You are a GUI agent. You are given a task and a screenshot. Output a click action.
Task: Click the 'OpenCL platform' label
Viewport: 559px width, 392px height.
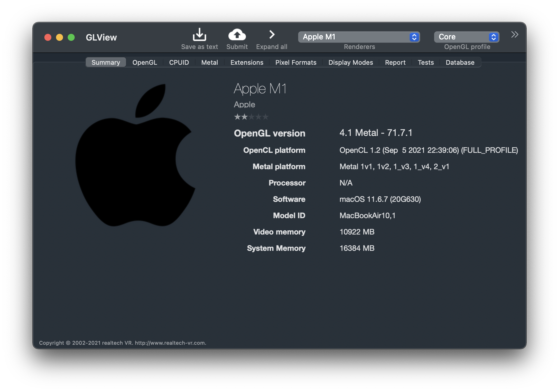click(274, 150)
